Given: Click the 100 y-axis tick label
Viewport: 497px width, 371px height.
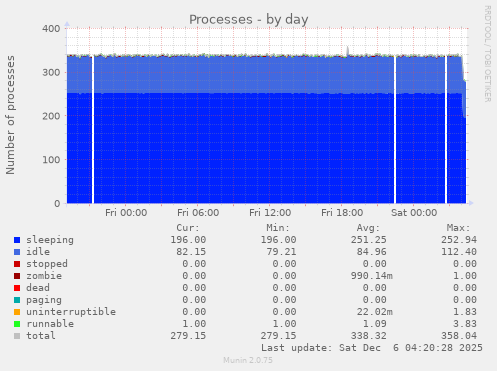Looking at the screenshot, I should click(x=51, y=160).
